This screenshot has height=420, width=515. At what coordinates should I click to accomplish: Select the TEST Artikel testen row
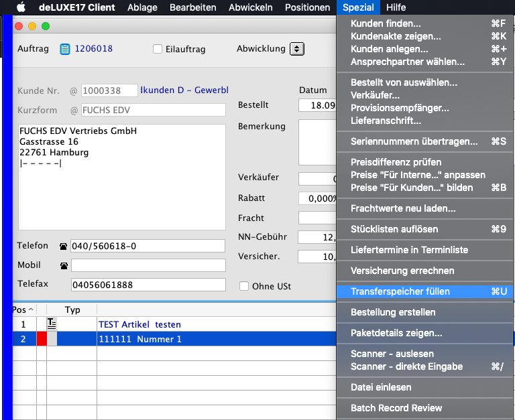pos(139,324)
